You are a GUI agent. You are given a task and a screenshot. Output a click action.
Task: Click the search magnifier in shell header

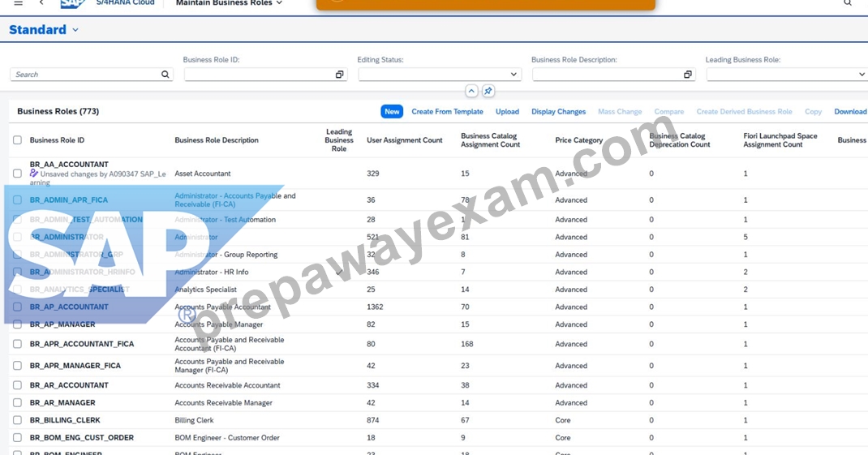click(848, 2)
